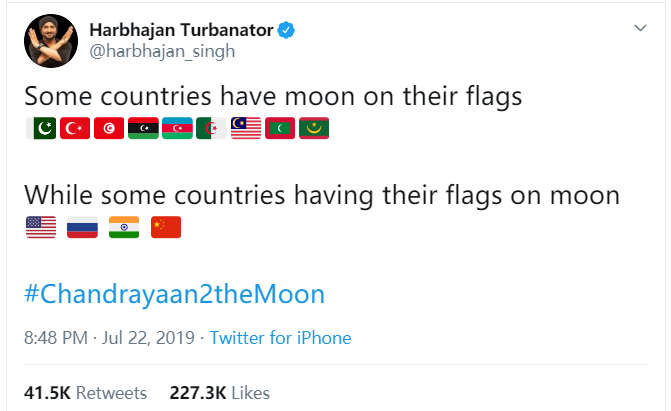
Task: Click the Algeria flag emoji
Action: (211, 128)
